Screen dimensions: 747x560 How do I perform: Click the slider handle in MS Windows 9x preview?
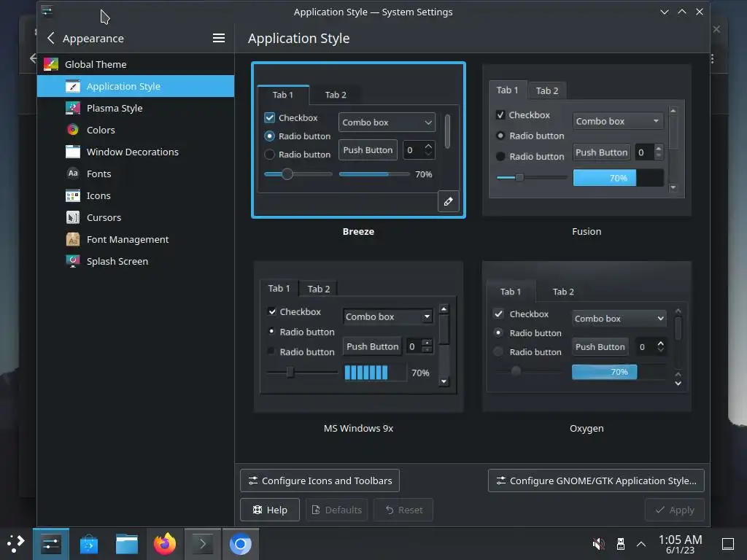pyautogui.click(x=290, y=373)
